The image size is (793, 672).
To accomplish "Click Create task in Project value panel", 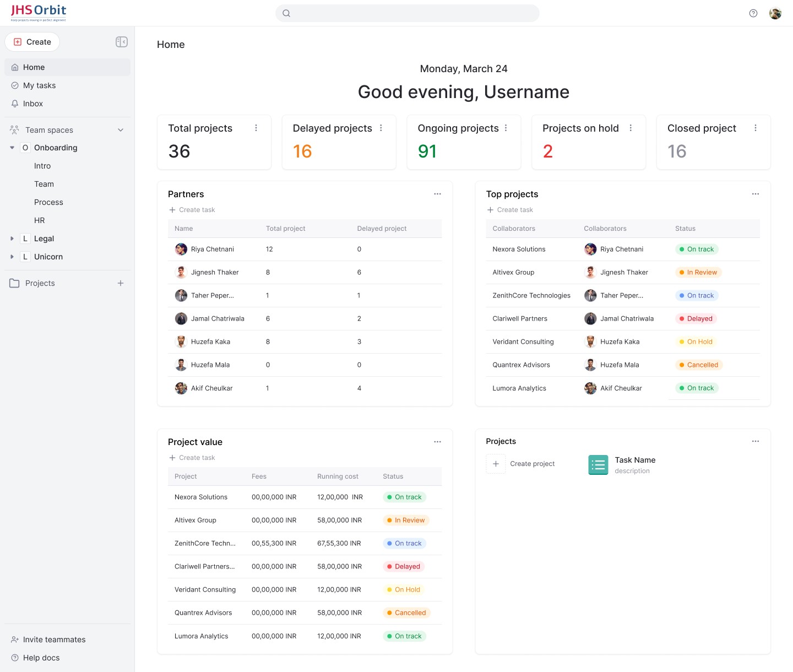I will click(x=192, y=458).
